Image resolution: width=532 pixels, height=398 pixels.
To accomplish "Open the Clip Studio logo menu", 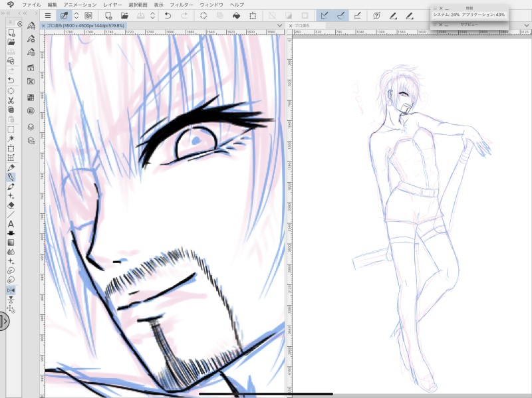I will tap(11, 5).
